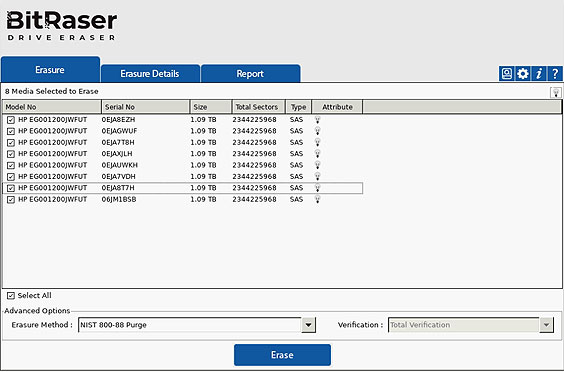Uncheck the drive with serial 0EJA8T7H
Image resolution: width=564 pixels, height=372 pixels.
pos(11,188)
